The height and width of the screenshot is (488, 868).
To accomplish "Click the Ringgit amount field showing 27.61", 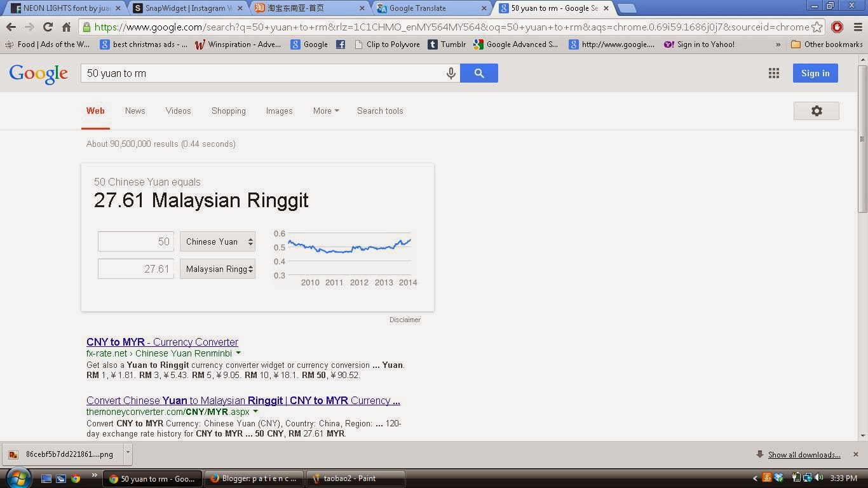I will 136,269.
